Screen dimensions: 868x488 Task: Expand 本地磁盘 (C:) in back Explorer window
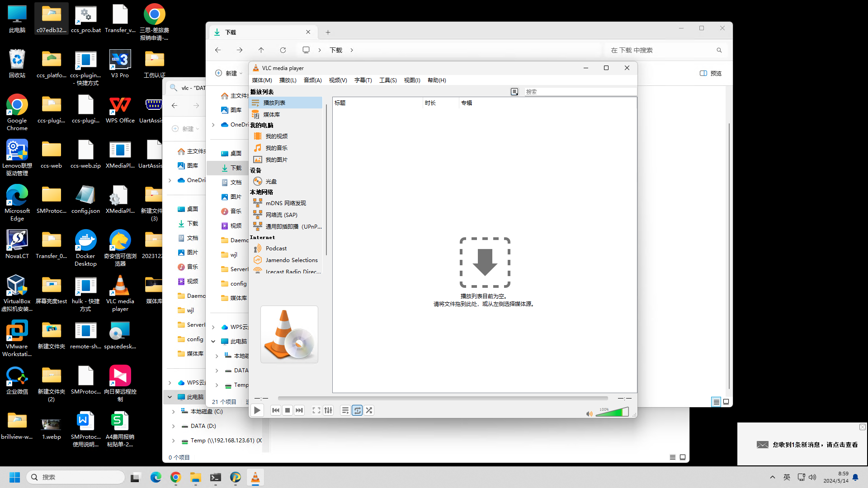tap(173, 412)
